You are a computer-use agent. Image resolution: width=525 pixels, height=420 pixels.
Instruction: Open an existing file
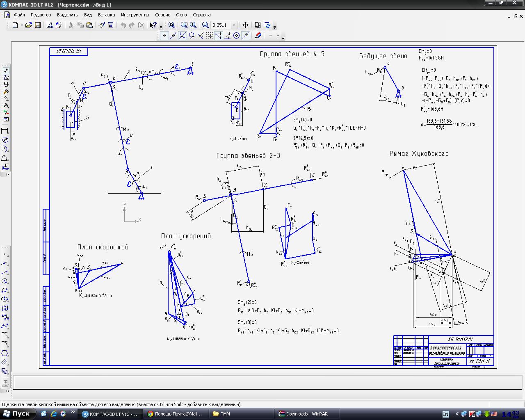(29, 25)
